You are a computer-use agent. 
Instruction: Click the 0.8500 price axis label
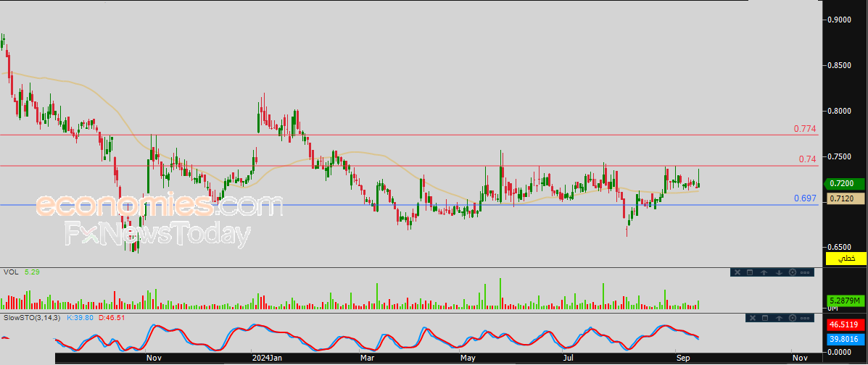point(840,66)
